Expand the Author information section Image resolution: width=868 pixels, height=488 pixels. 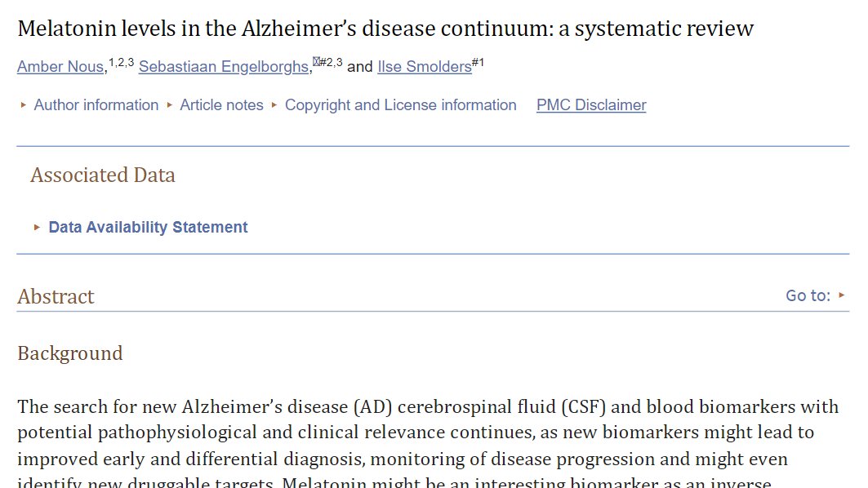tap(96, 105)
